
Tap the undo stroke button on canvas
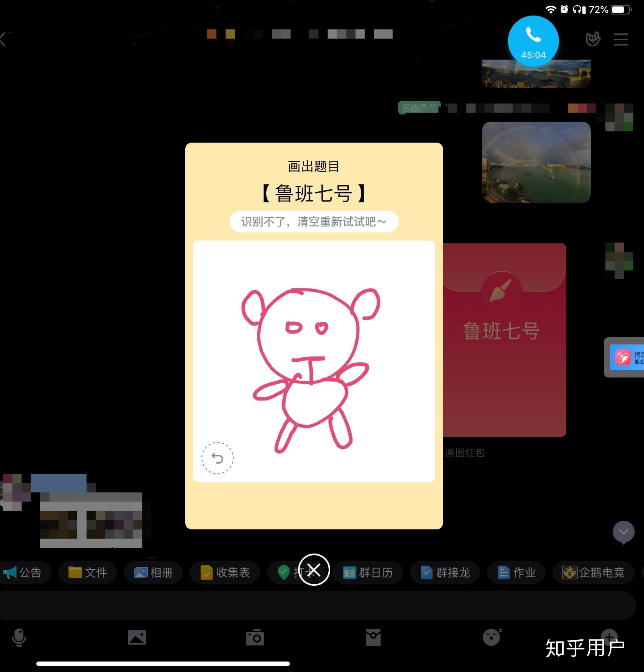click(x=217, y=458)
